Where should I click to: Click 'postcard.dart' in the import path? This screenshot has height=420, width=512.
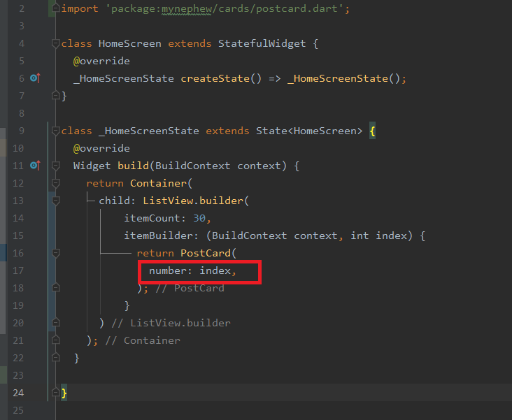point(297,8)
